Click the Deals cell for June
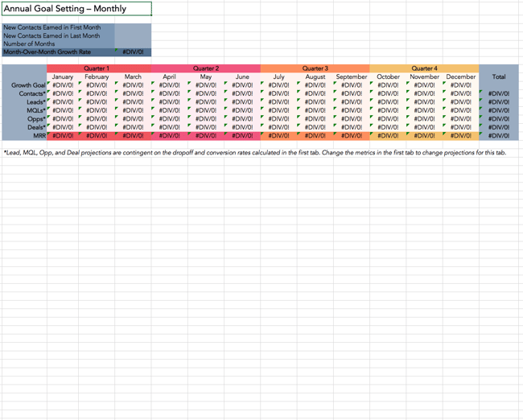 (242, 127)
